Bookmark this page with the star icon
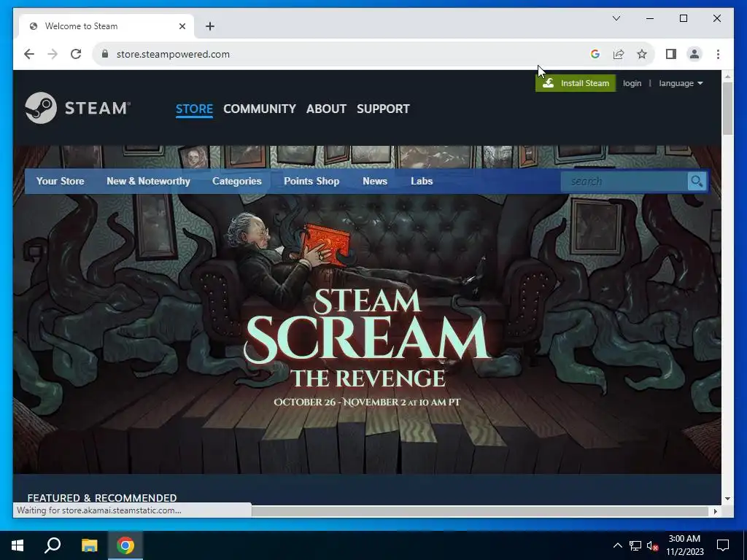Viewport: 747px width, 560px height. [x=642, y=54]
